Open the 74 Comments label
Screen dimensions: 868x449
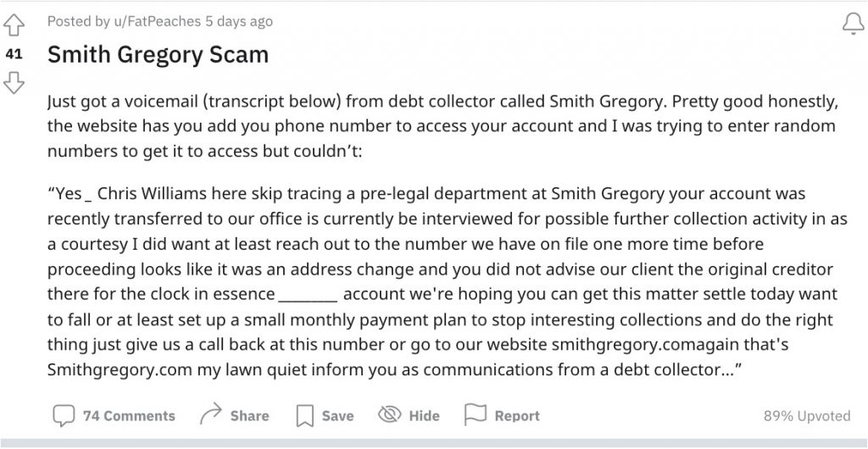point(129,416)
